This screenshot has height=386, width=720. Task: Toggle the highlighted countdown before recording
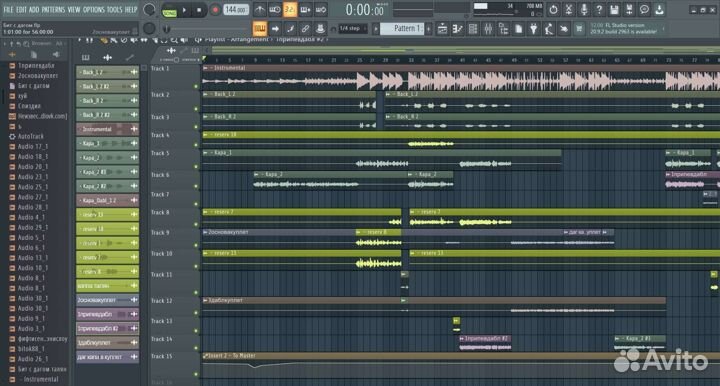pos(290,10)
